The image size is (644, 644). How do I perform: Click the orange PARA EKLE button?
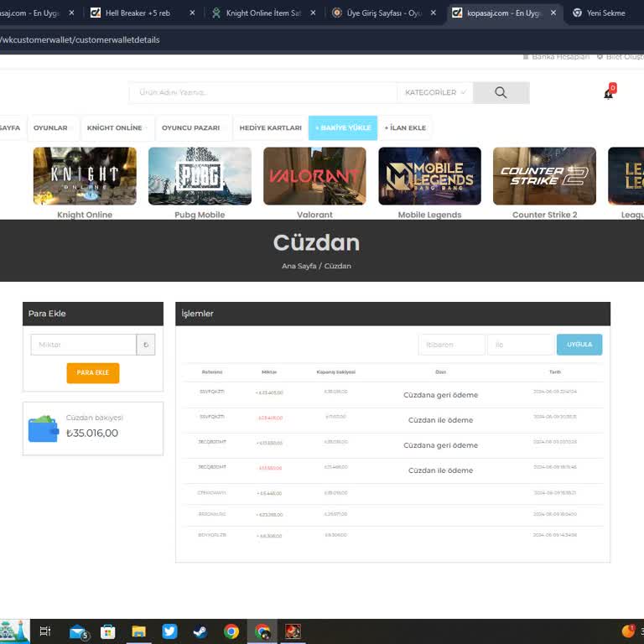[x=93, y=373]
